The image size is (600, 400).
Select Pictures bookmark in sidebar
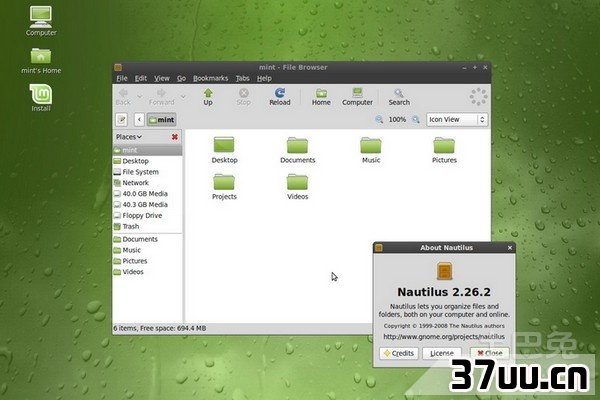coord(147,261)
